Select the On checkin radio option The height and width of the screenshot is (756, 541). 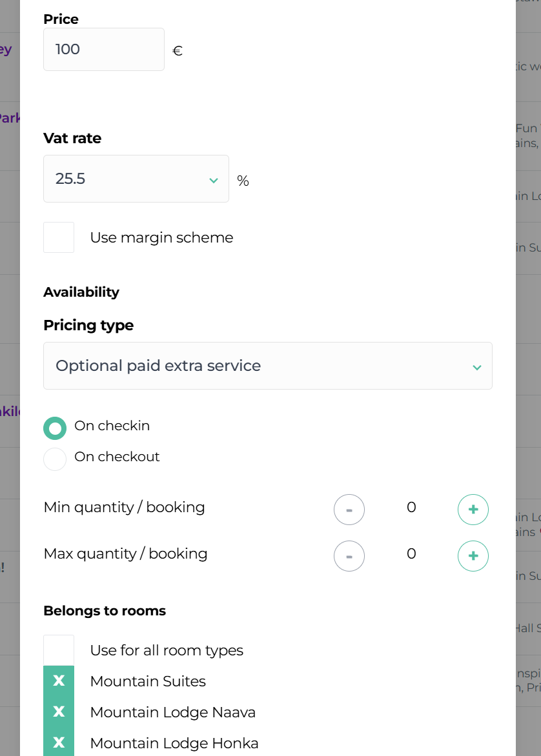[55, 428]
